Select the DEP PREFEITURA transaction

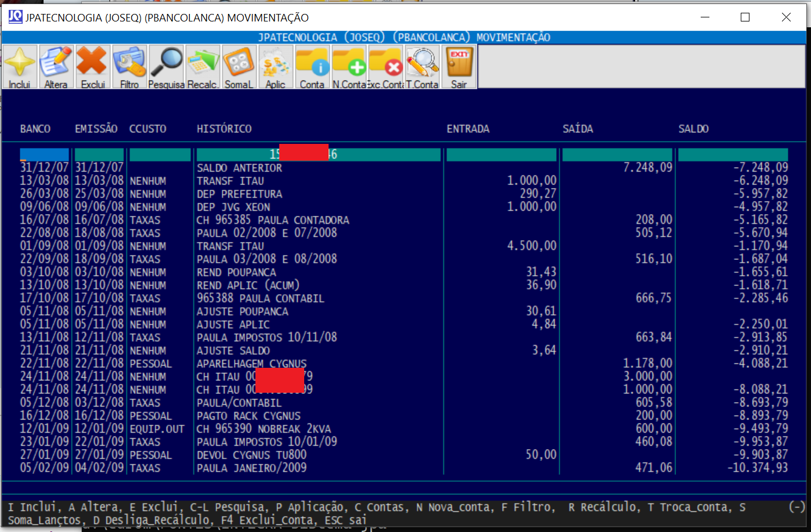point(239,194)
